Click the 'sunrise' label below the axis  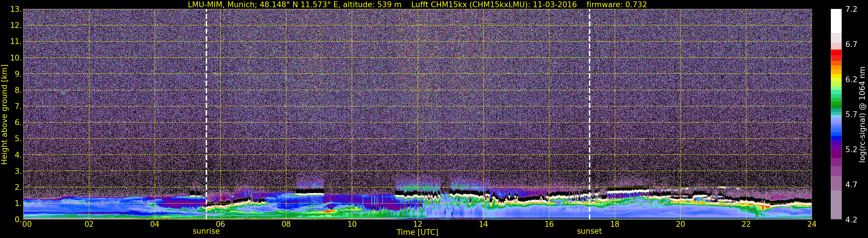pos(206,231)
